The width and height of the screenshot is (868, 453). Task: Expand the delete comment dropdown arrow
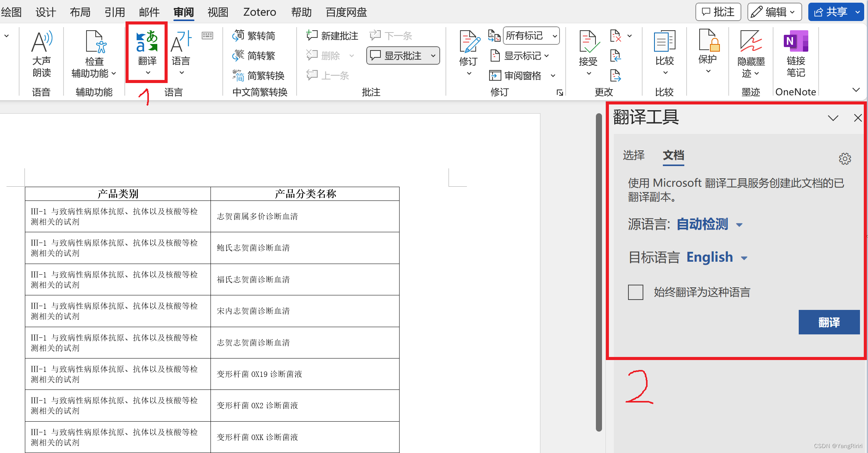coord(352,55)
